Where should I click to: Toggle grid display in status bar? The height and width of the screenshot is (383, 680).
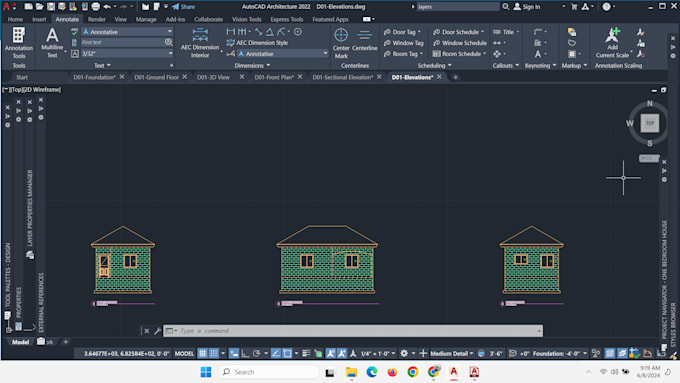tap(202, 354)
